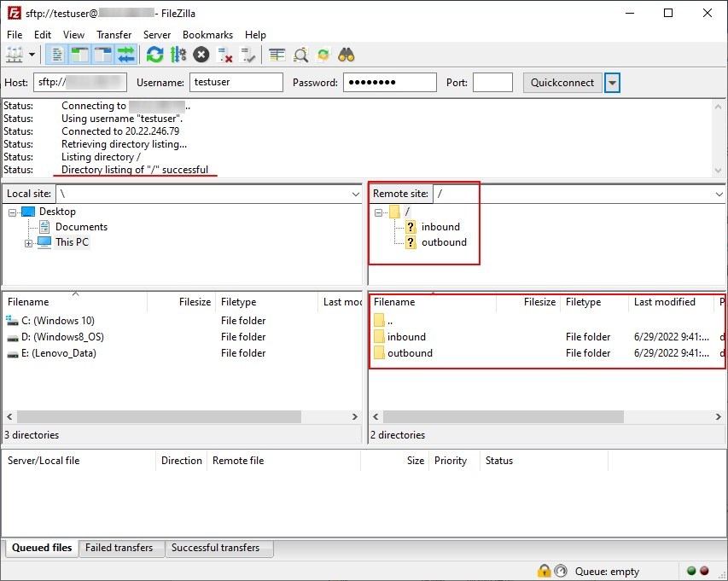Collapse the remote root folder node

[x=378, y=212]
